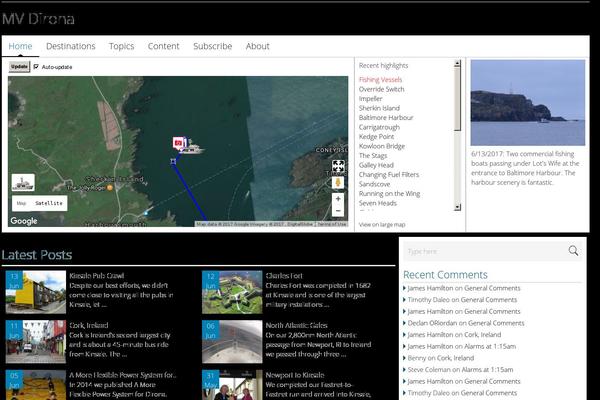Zoom out on the map
Screen dimensions: 600x400
[338, 211]
